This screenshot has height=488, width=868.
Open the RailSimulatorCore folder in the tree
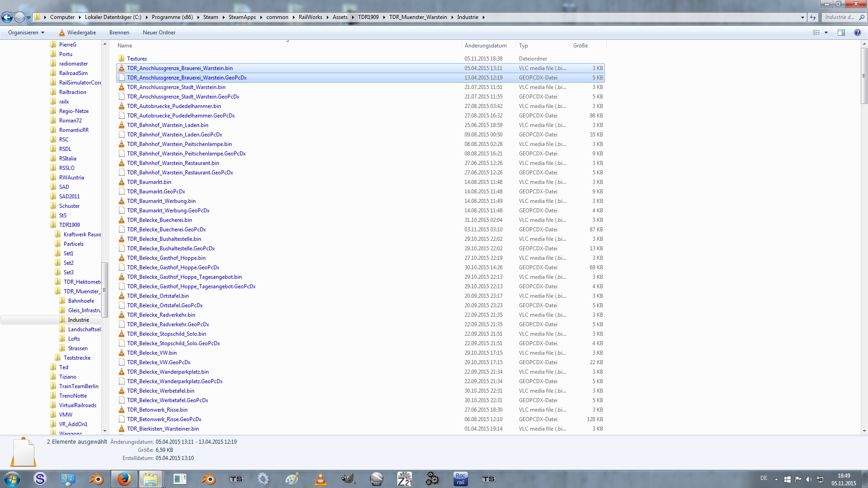[80, 83]
